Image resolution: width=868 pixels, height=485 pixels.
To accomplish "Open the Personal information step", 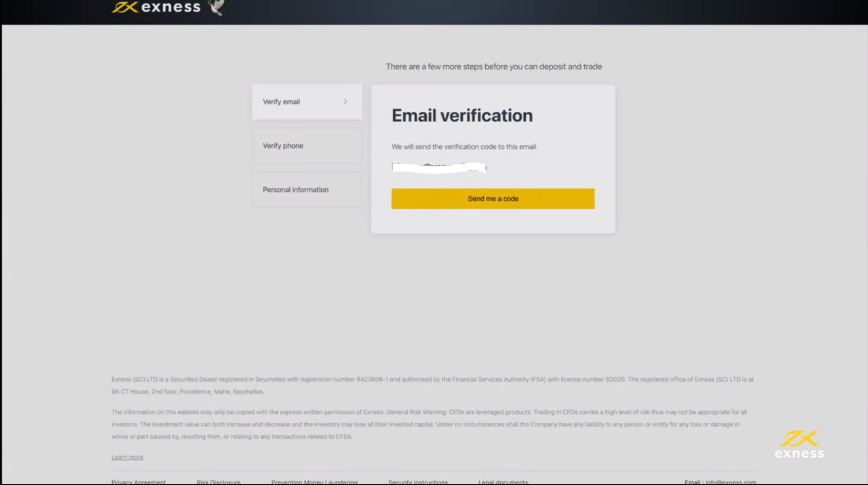I will point(306,190).
